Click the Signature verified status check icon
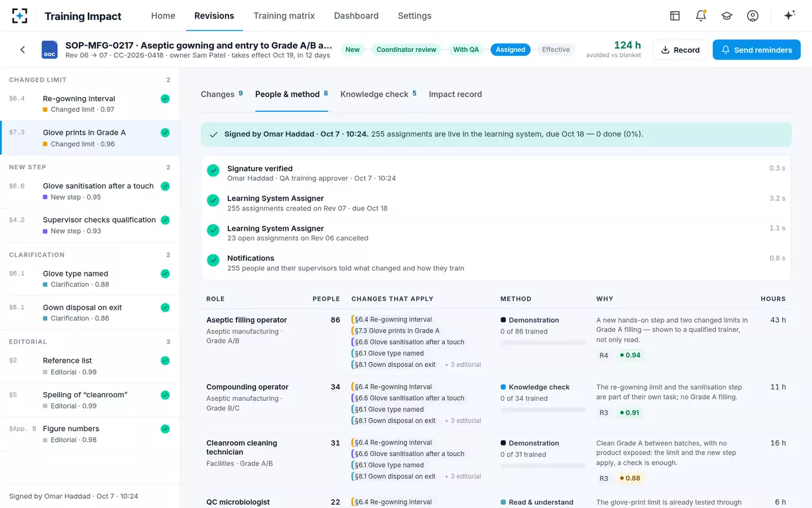This screenshot has height=508, width=812. point(213,170)
